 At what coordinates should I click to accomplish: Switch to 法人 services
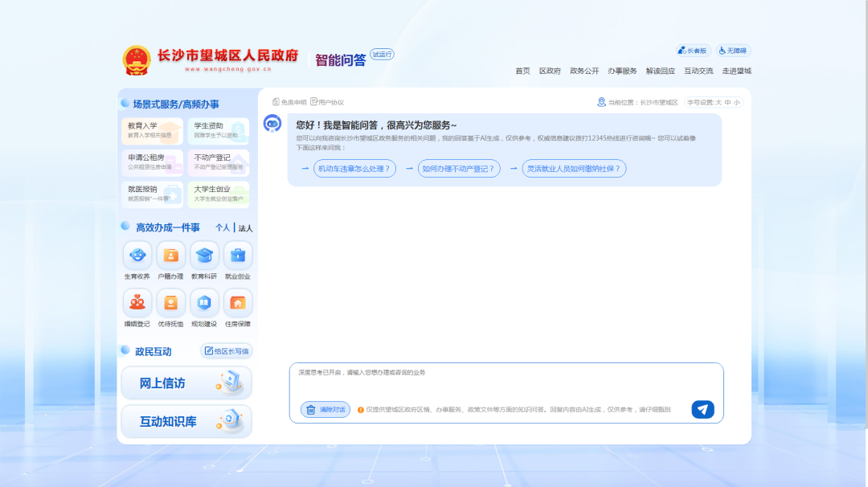click(245, 228)
